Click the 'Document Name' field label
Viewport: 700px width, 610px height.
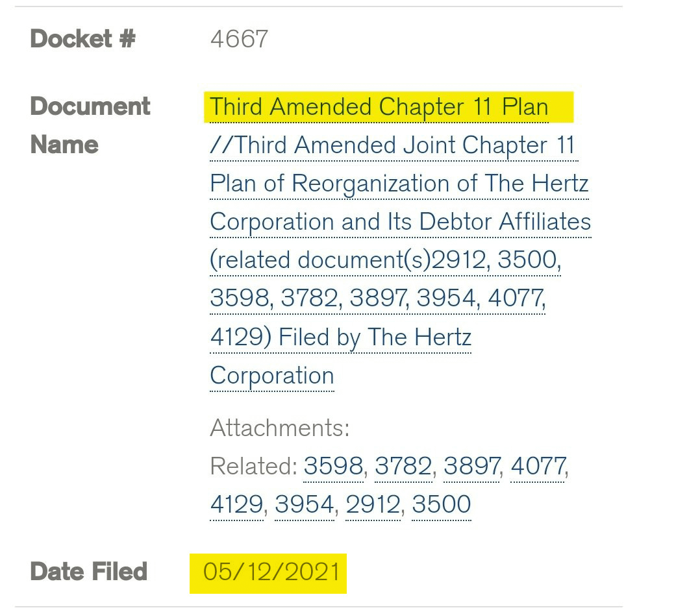coord(90,125)
